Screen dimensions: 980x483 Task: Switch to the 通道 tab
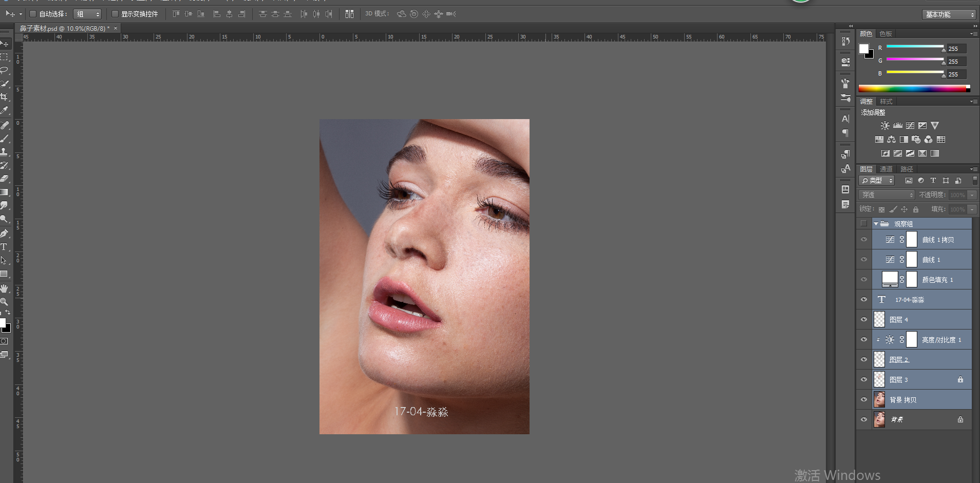point(886,169)
